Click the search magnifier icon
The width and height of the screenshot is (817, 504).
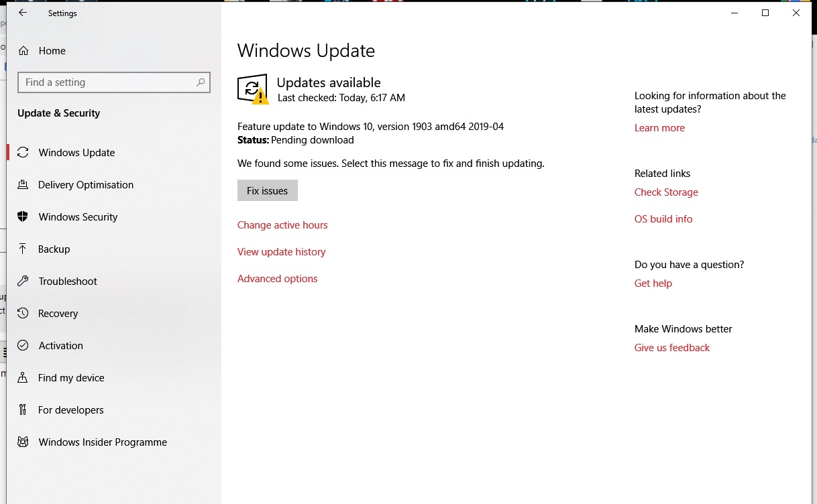[200, 82]
